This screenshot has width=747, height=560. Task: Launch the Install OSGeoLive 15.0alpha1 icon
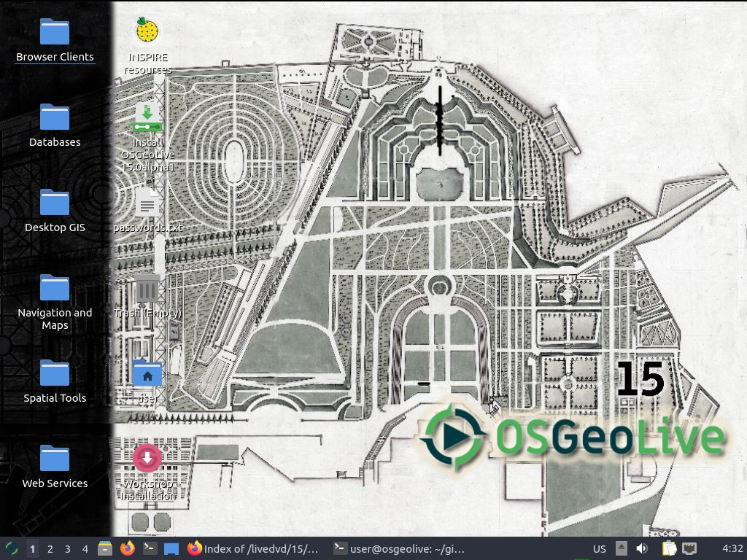tap(147, 117)
